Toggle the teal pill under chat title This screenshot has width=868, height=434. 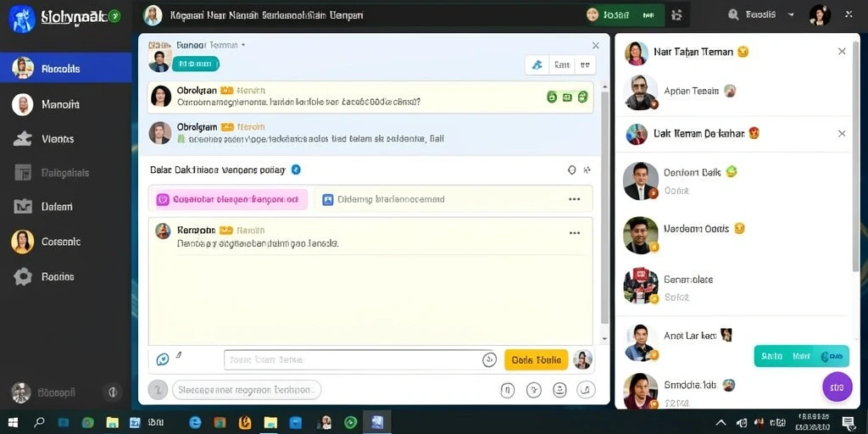[196, 64]
